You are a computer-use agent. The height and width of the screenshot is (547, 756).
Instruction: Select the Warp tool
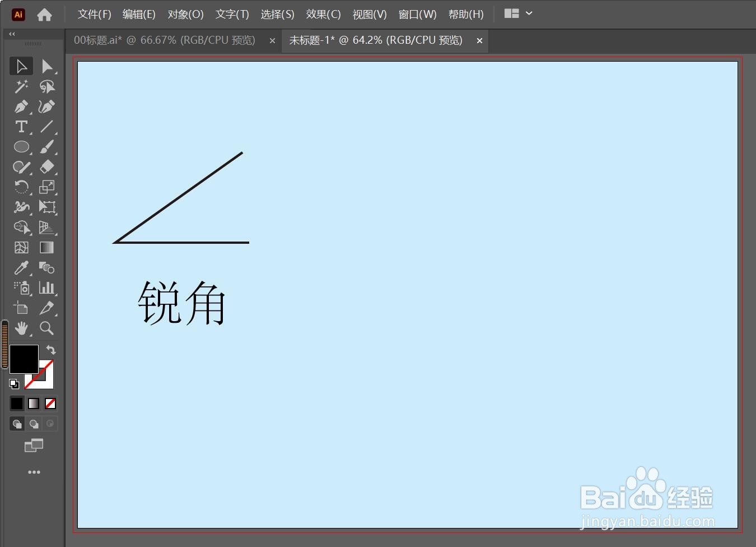coord(21,207)
